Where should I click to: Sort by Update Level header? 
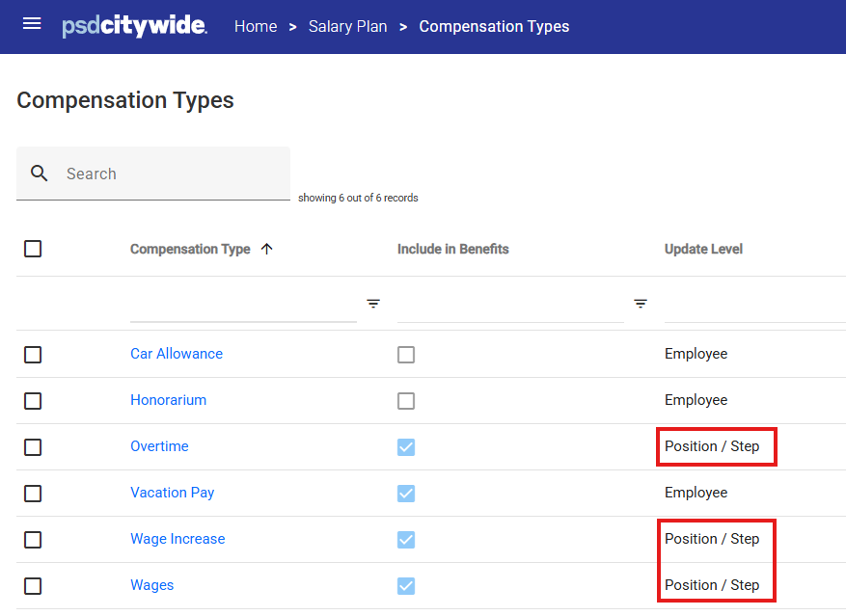point(703,249)
